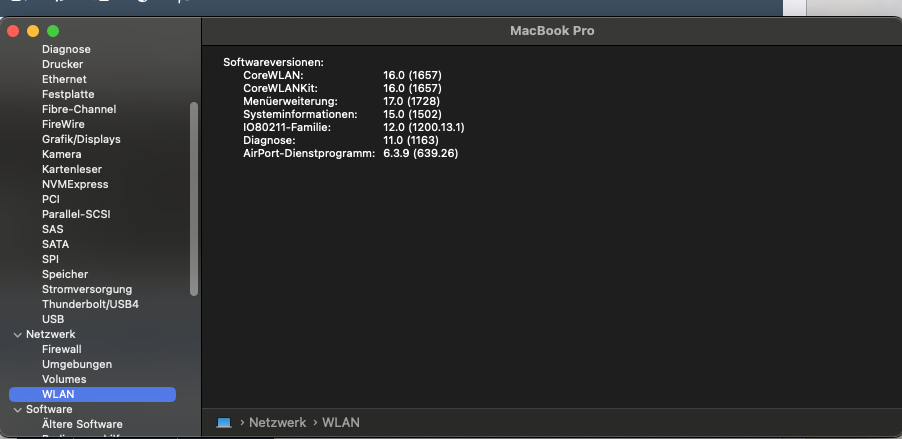Open Ältere Software in the sidebar
Viewport: 902px width, 439px height.
click(x=82, y=424)
